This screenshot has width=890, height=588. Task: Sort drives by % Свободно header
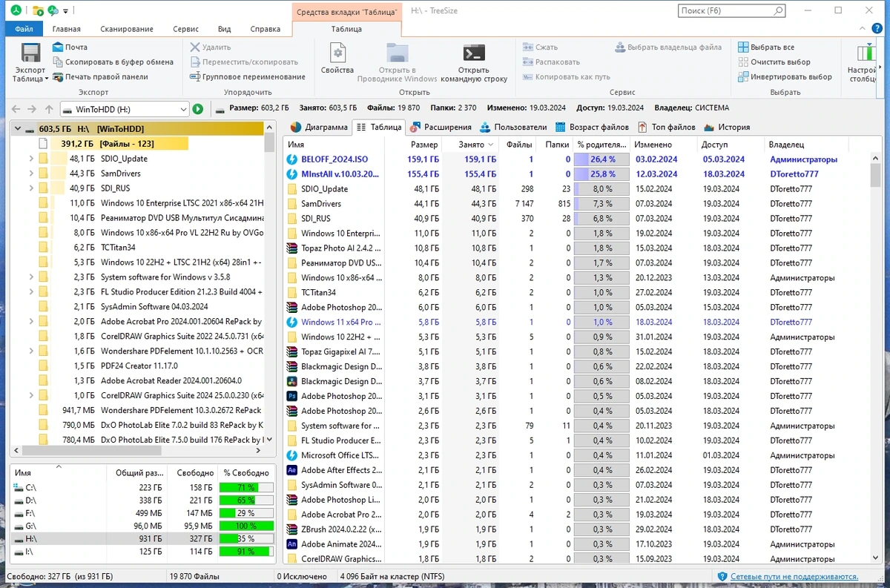246,472
